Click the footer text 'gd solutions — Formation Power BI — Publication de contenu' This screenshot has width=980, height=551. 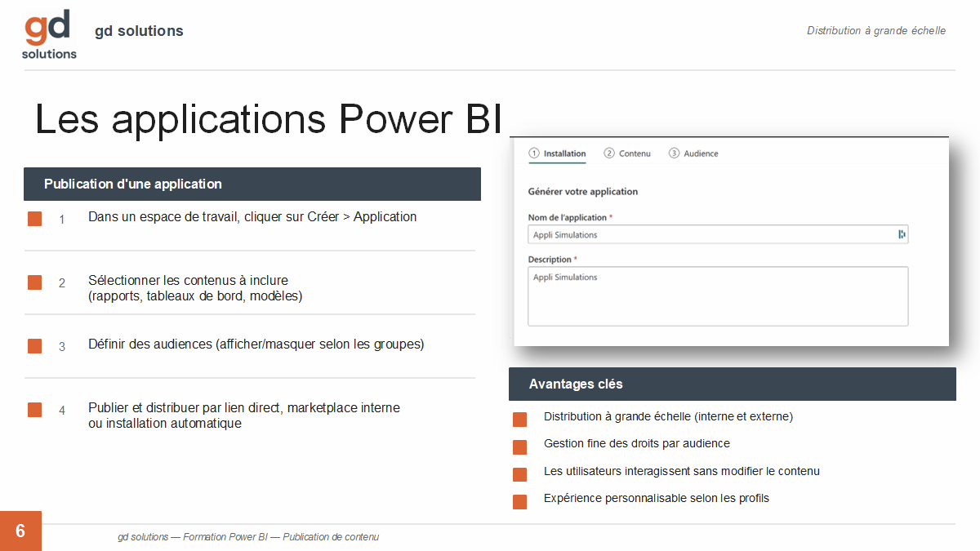coord(248,537)
